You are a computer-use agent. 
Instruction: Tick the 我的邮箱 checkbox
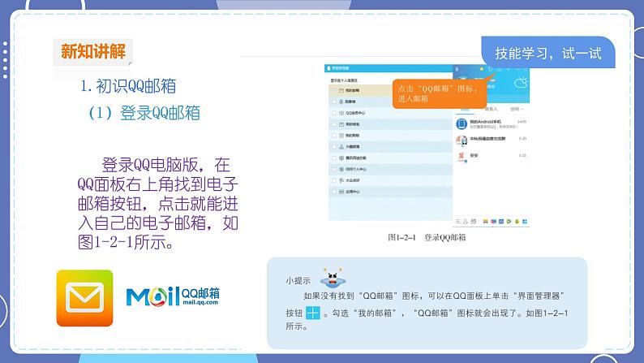click(336, 89)
